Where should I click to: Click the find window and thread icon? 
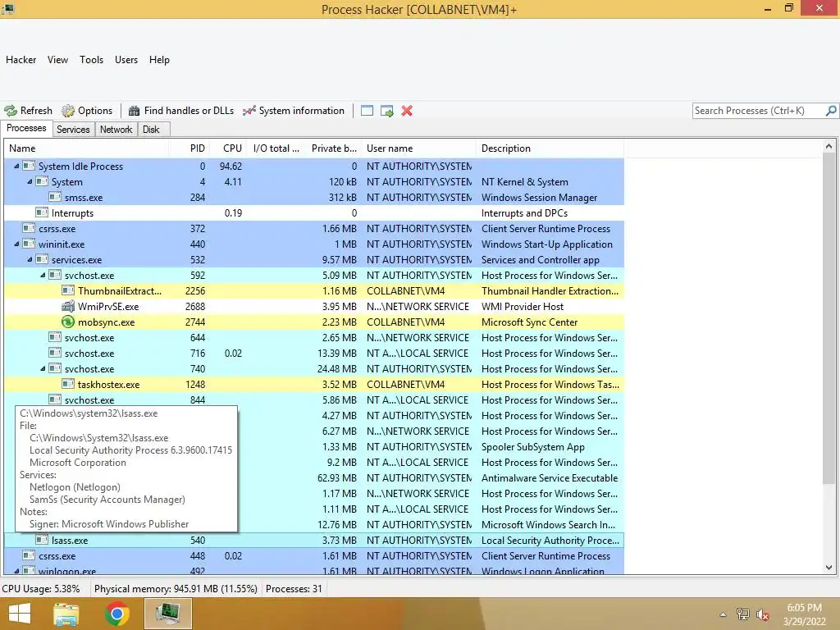pyautogui.click(x=387, y=111)
